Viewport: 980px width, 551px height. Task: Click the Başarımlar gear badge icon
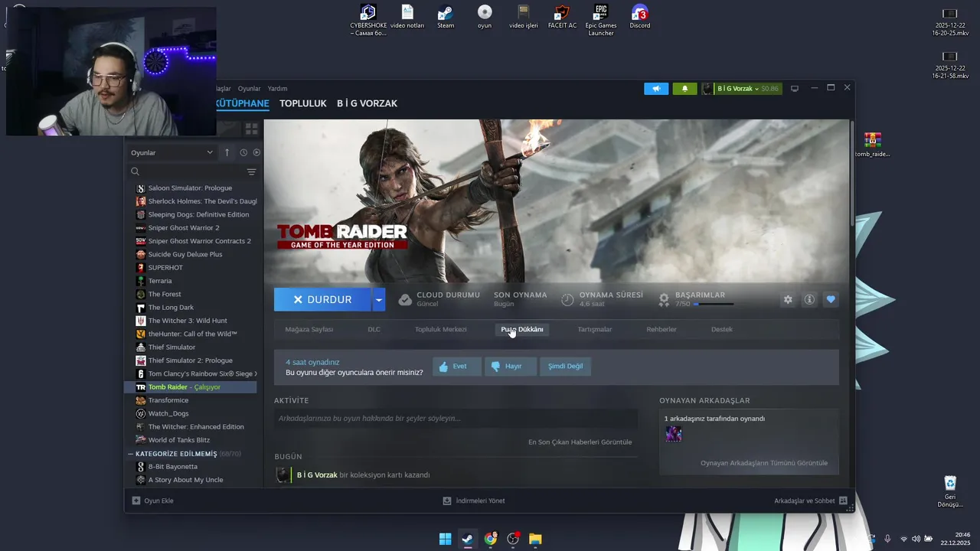coord(664,299)
